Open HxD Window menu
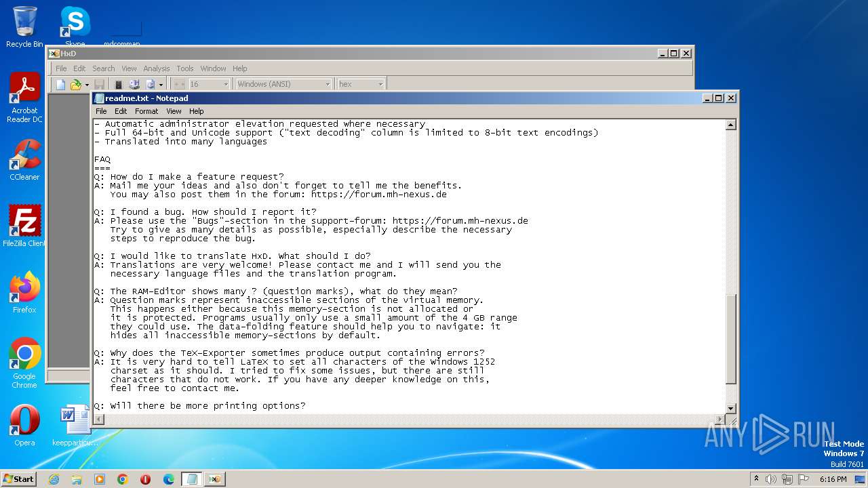 pos(213,68)
